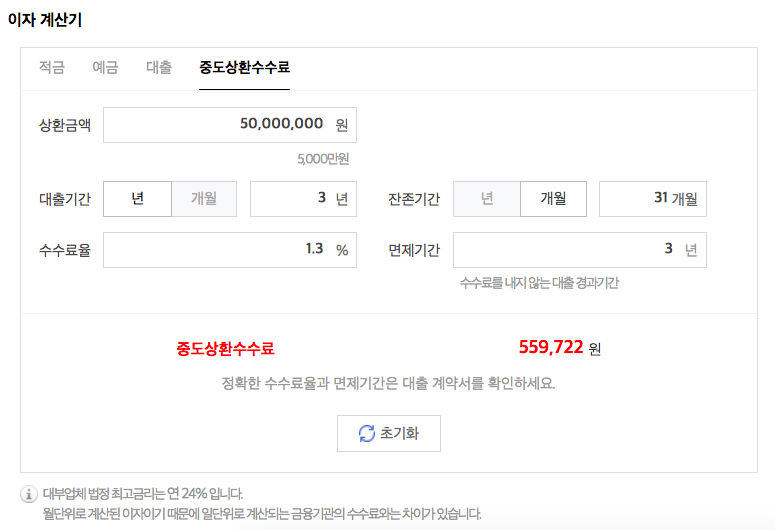Select 년 unit for 잔존기간

coord(487,199)
